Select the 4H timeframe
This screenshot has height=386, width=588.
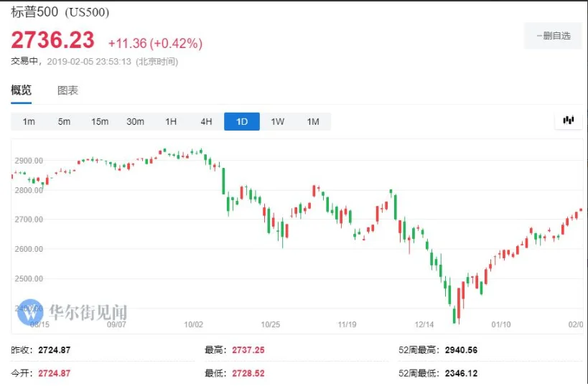pyautogui.click(x=206, y=121)
